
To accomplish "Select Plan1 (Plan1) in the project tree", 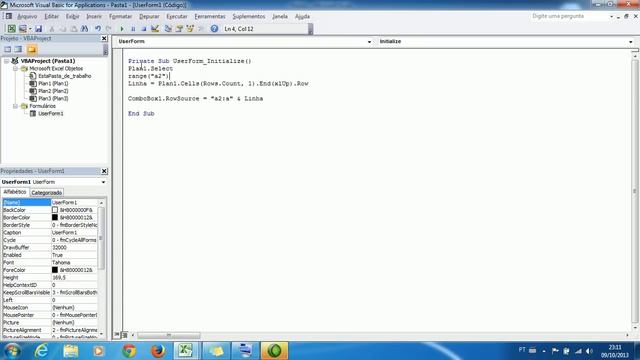I will (53, 83).
